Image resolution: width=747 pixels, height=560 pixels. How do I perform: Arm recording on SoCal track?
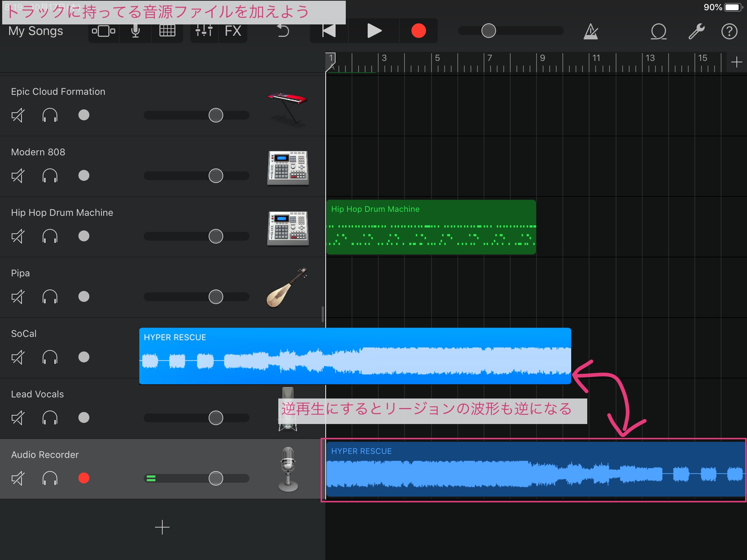84,357
